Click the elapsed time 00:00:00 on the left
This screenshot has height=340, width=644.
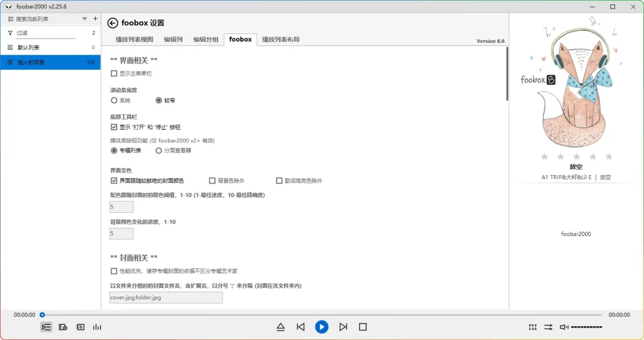click(x=25, y=315)
